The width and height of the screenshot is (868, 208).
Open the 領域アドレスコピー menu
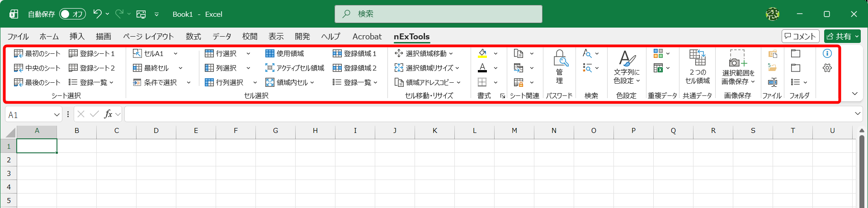pos(428,82)
